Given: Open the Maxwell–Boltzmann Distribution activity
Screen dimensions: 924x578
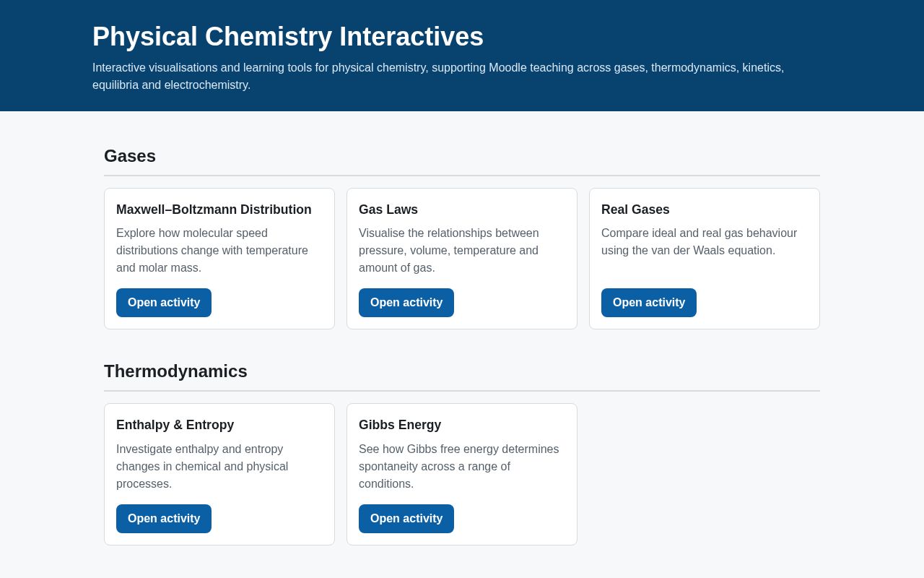Looking at the screenshot, I should [164, 303].
